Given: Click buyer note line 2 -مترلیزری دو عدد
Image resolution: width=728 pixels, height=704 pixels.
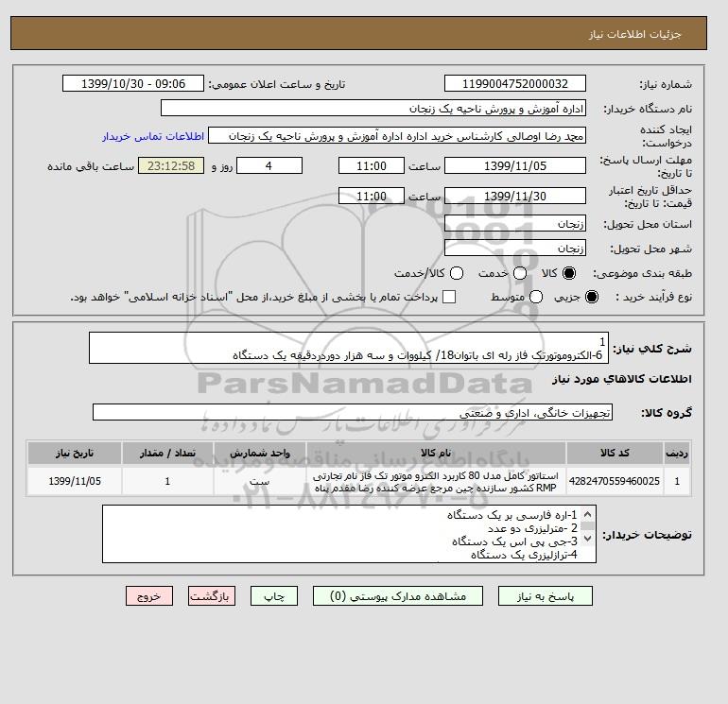Looking at the screenshot, I should (x=532, y=528).
